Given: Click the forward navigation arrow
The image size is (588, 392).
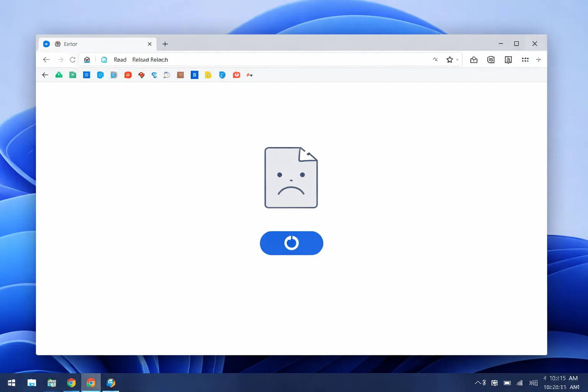Looking at the screenshot, I should pos(60,60).
